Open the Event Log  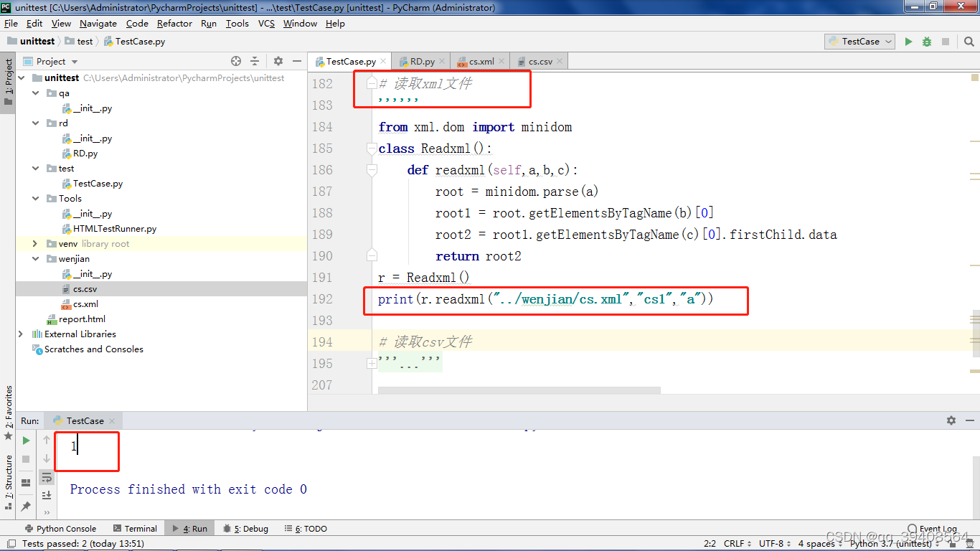932,529
